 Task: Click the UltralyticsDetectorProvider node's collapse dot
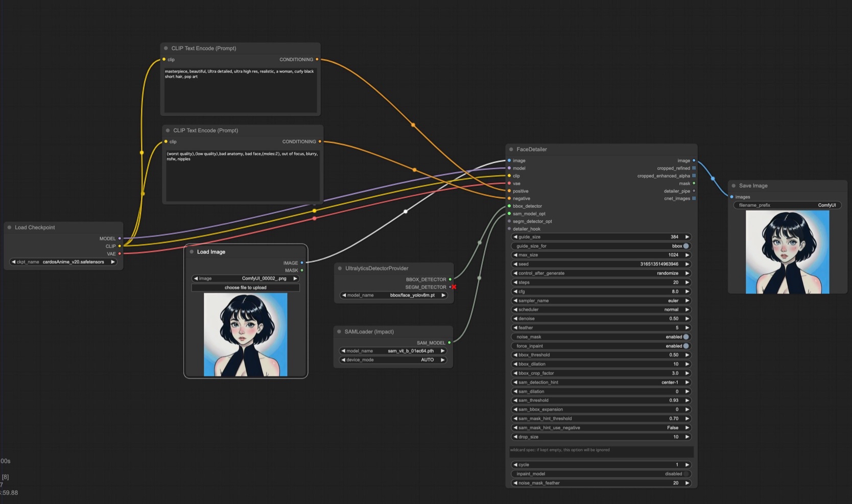[x=340, y=269]
